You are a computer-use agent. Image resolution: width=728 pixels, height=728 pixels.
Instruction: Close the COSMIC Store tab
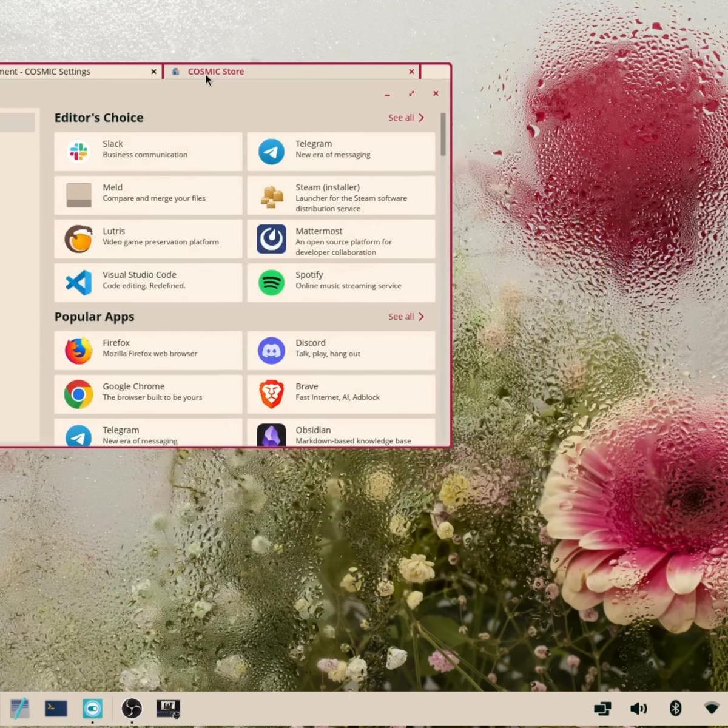[411, 72]
